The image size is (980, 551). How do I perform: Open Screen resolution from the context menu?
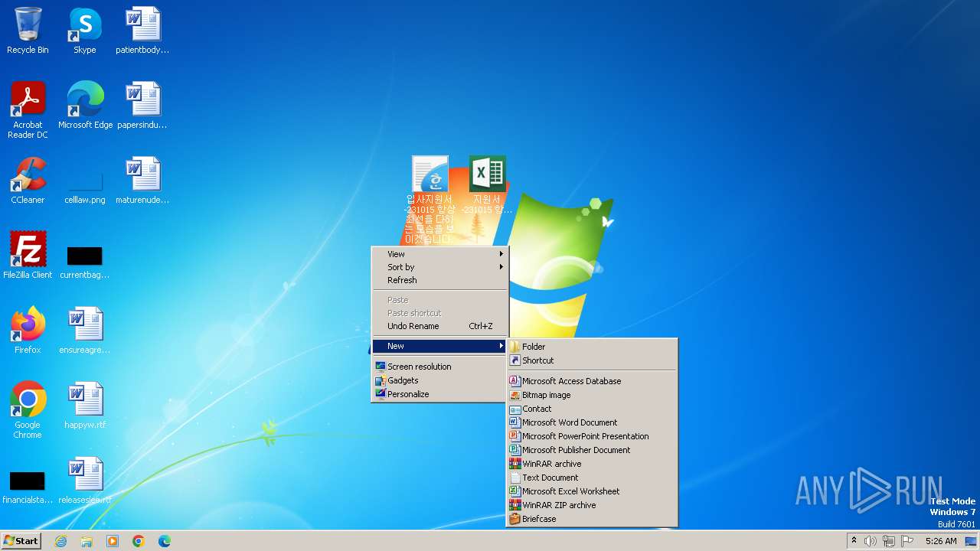439,367
